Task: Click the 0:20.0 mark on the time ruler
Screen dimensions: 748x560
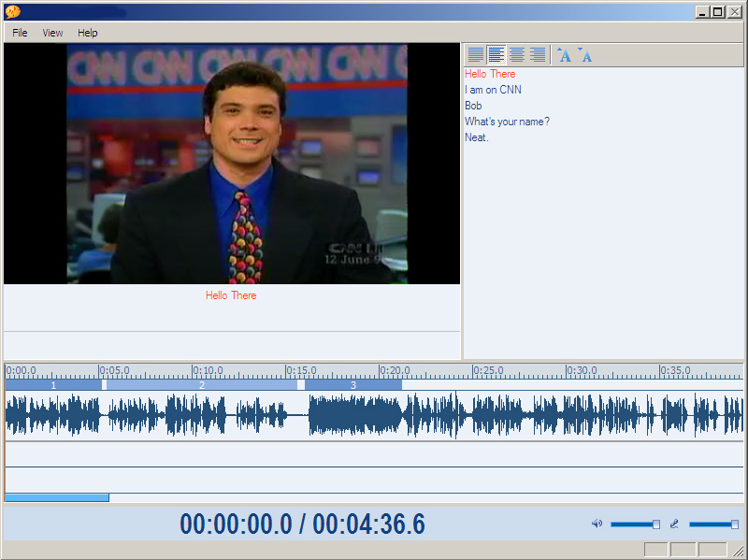Action: [x=395, y=370]
